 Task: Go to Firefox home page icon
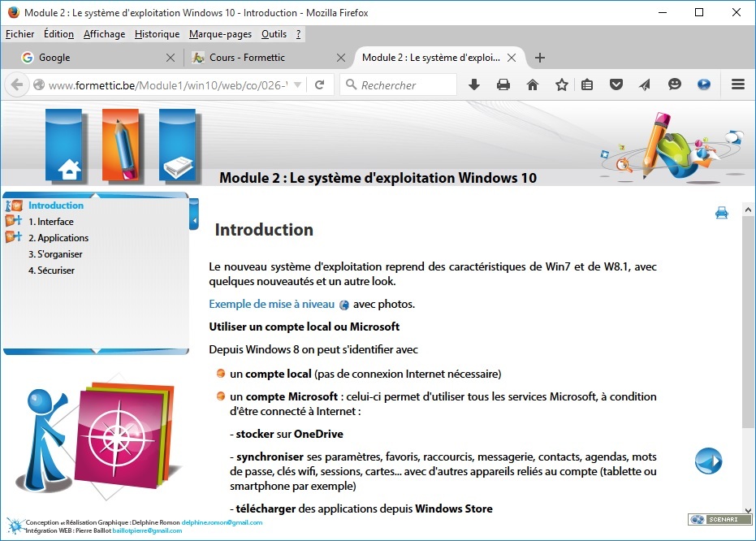tap(533, 84)
